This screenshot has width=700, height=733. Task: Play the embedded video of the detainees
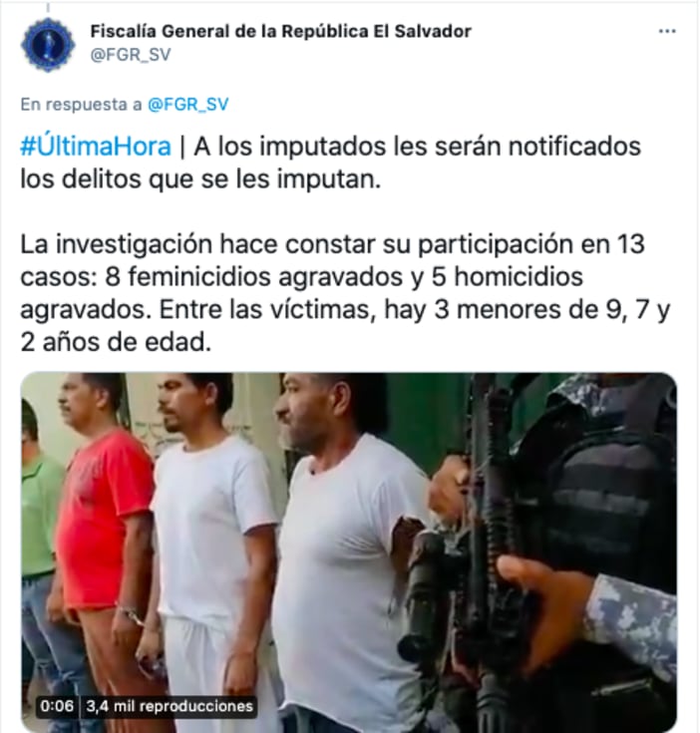349,551
